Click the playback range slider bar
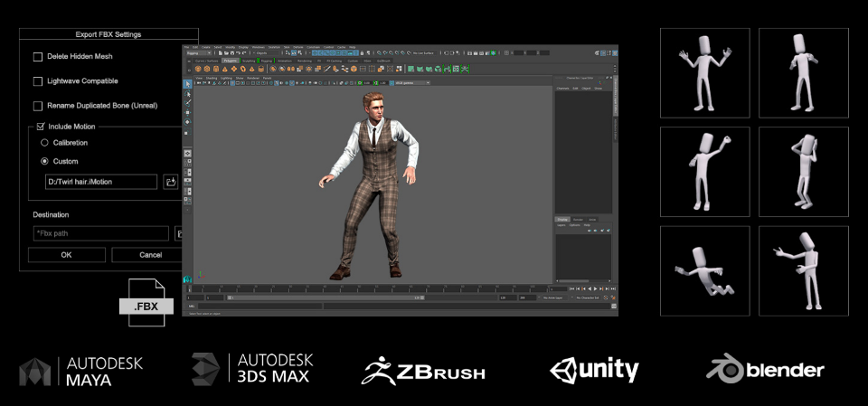The image size is (868, 406). [325, 297]
